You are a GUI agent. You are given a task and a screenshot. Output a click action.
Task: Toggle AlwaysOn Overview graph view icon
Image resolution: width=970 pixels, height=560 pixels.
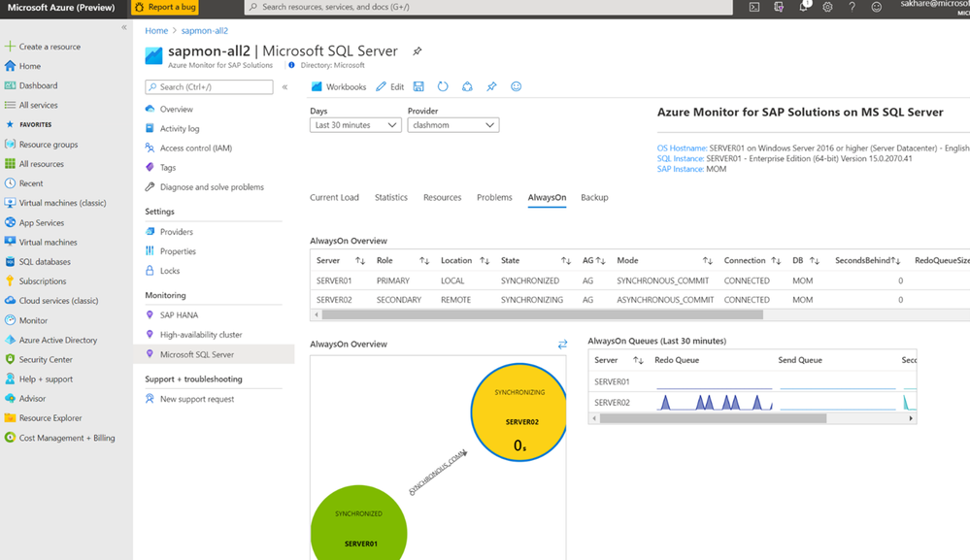click(562, 345)
